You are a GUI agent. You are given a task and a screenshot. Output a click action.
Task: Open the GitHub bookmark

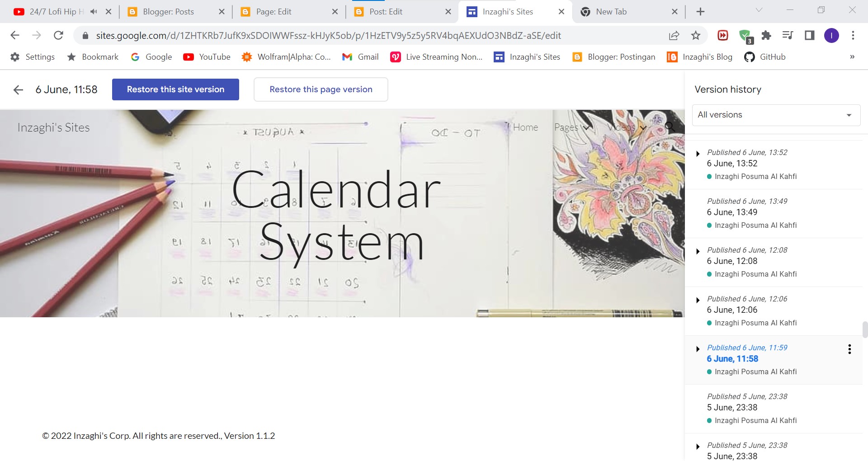(x=765, y=57)
